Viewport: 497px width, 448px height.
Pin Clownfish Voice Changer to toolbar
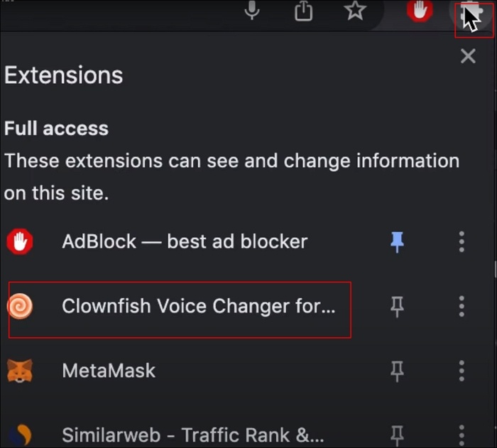coord(398,307)
